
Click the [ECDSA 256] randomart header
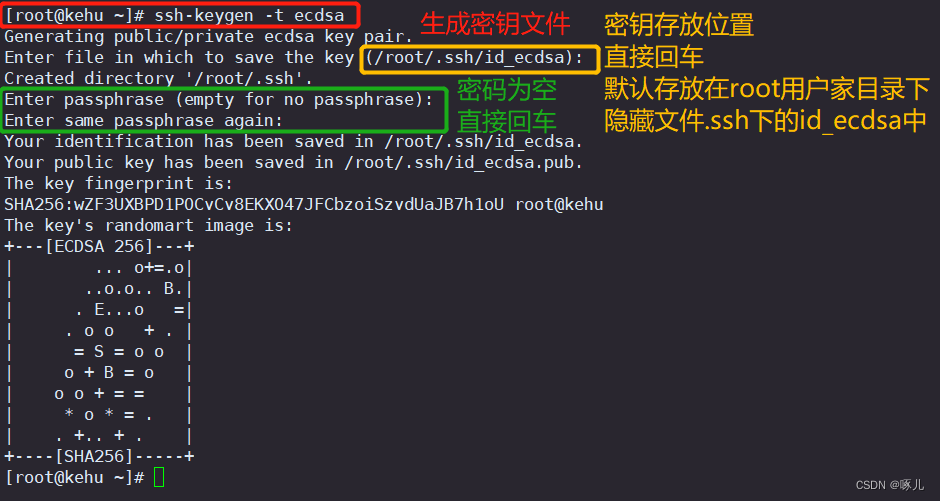click(x=99, y=246)
